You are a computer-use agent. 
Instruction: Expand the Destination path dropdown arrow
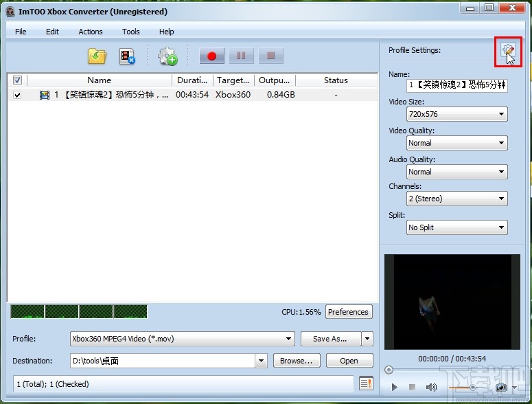coord(261,361)
